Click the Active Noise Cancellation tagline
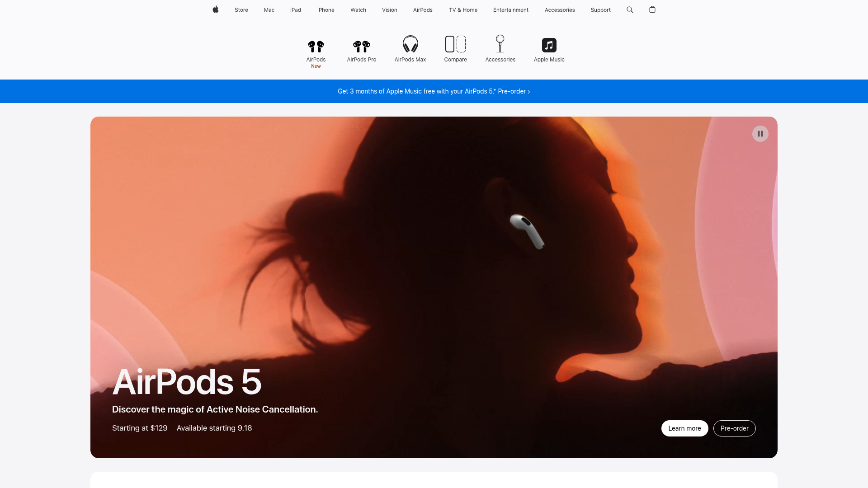The width and height of the screenshot is (868, 488). 215,409
